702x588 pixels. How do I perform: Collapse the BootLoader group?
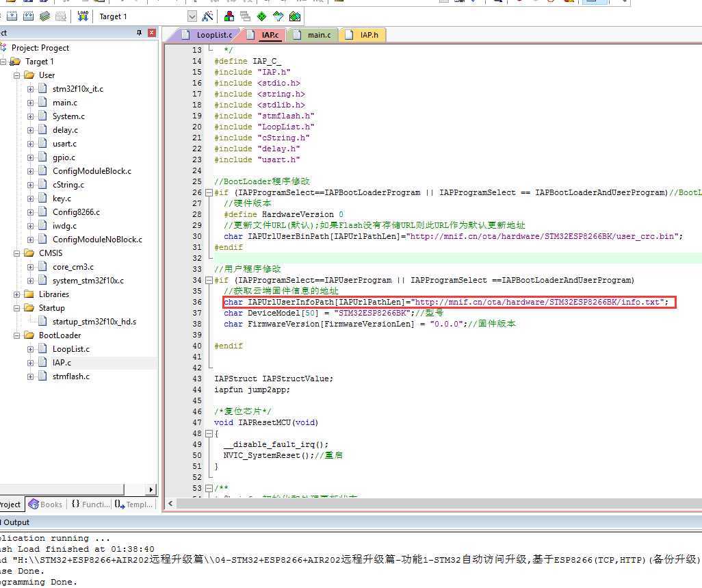(16, 335)
